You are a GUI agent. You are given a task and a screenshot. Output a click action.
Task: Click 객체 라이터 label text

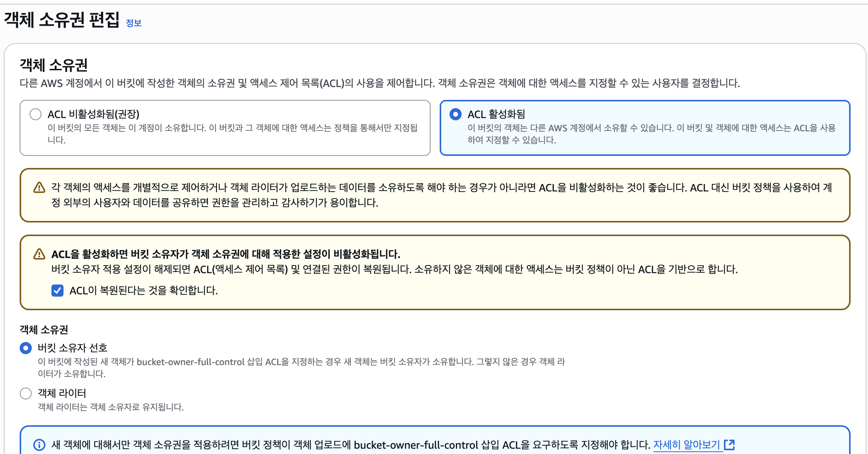pos(62,393)
